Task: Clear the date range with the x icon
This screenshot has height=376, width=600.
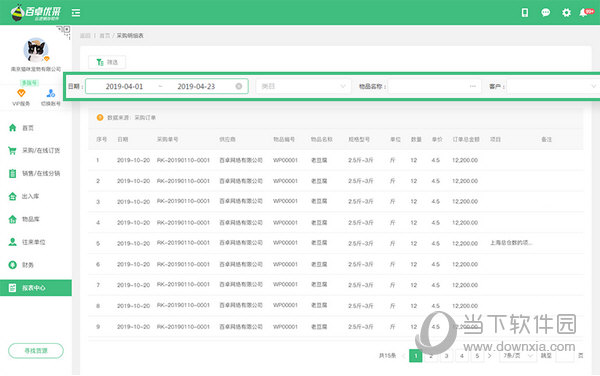Action: pos(239,86)
